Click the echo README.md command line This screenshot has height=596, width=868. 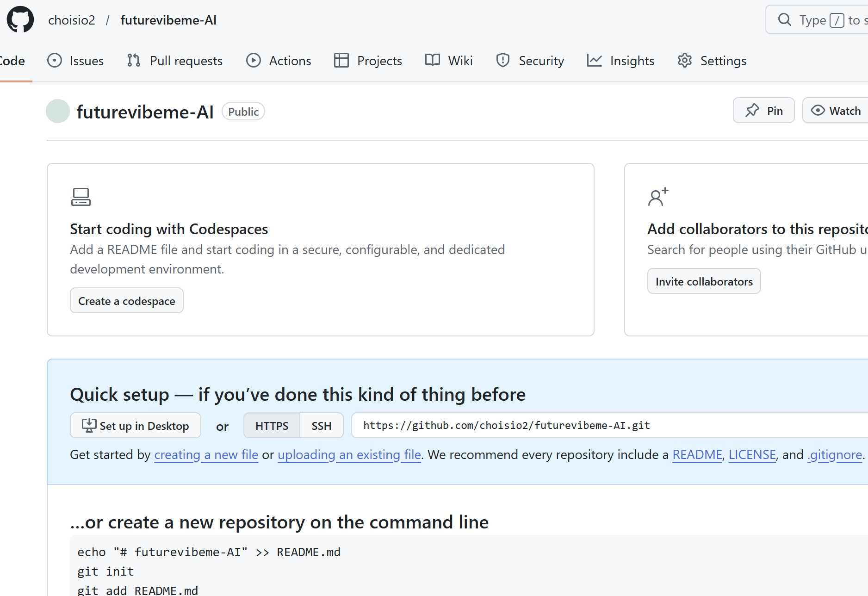209,552
